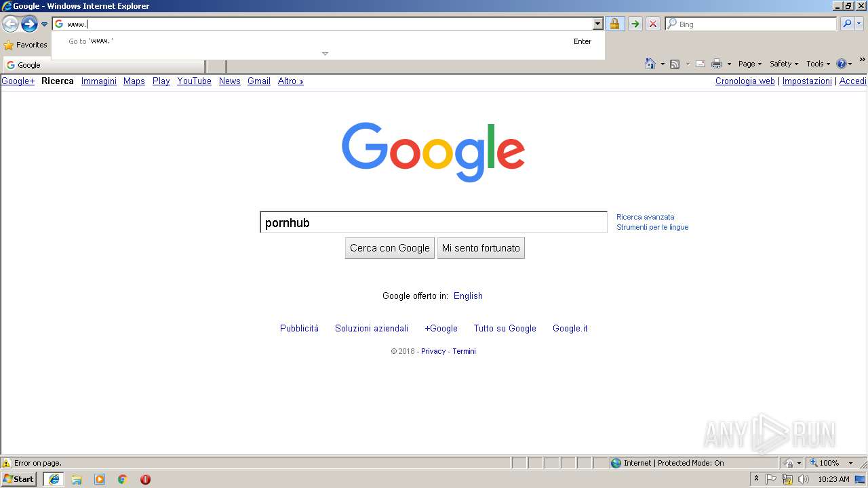Open the Google+ link
868x488 pixels.
coord(18,81)
